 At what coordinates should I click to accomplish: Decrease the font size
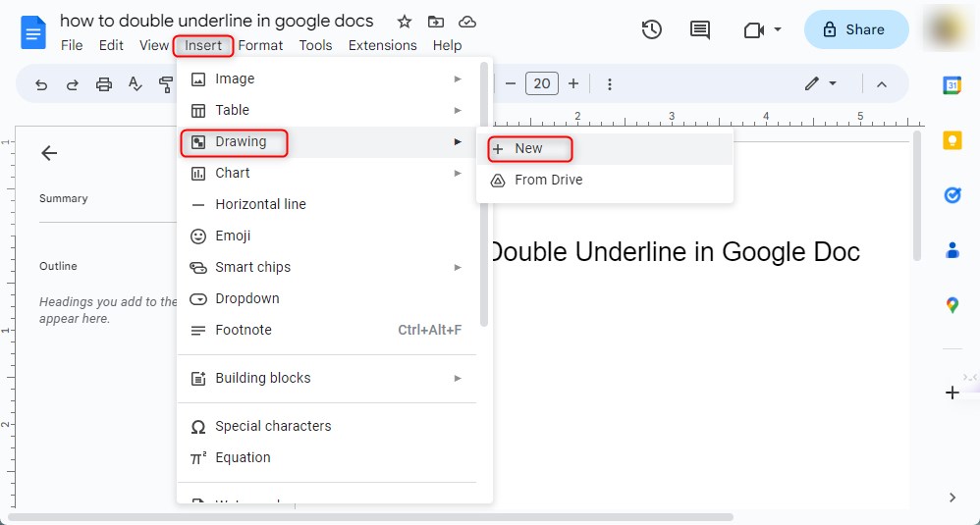pyautogui.click(x=511, y=83)
